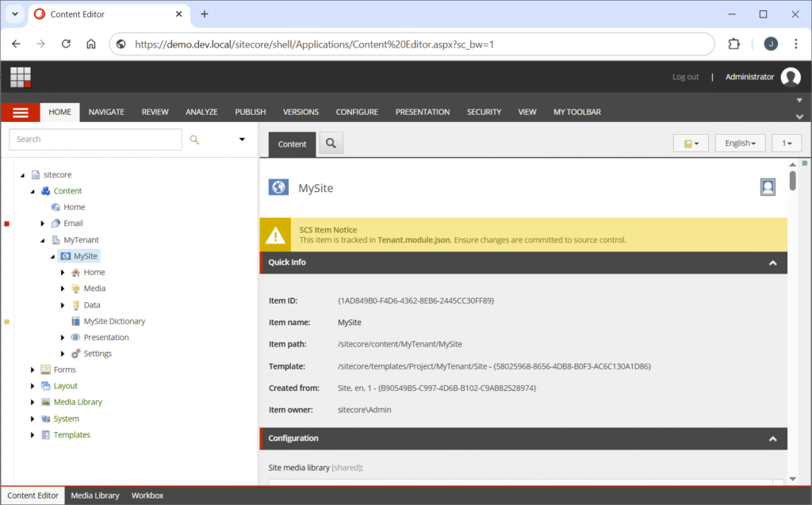Click the Settings gears icon in tree
Viewport: 812px width, 505px height.
75,354
